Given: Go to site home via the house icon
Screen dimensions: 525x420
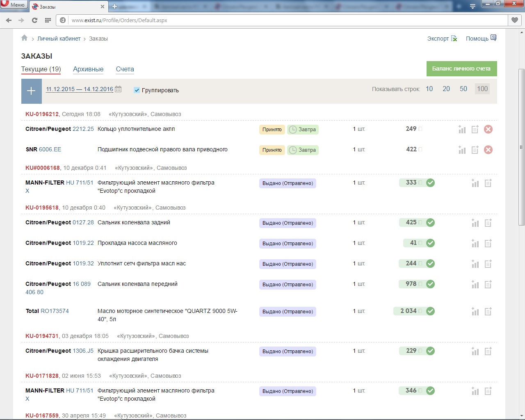Looking at the screenshot, I should pos(25,38).
